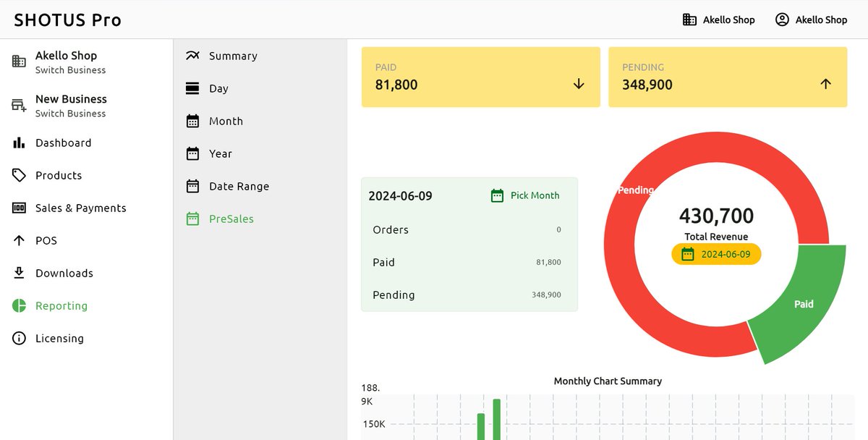Click the up arrow on PENDING card
This screenshot has height=440, width=868.
pos(825,84)
